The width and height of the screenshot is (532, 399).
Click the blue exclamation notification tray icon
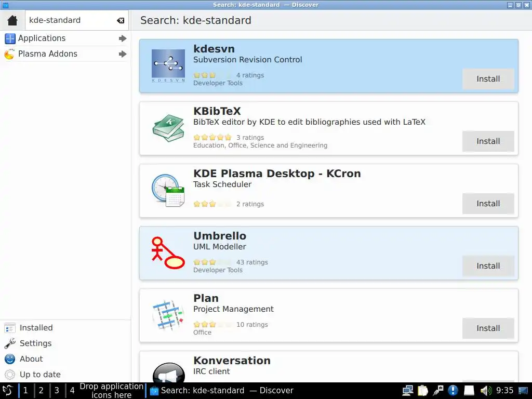(x=453, y=391)
